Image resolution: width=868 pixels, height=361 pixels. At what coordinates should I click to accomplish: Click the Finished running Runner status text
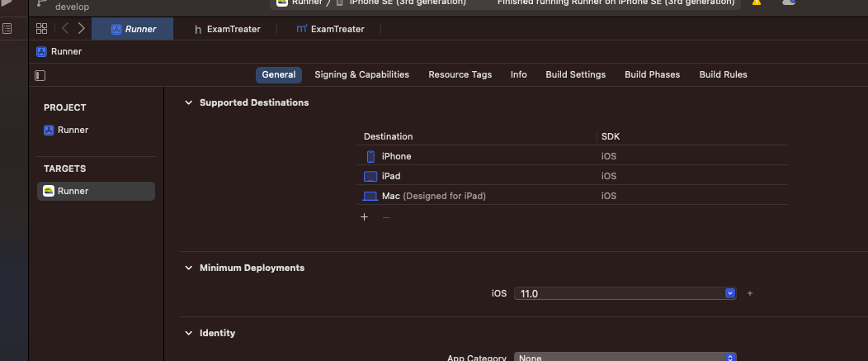tap(616, 2)
